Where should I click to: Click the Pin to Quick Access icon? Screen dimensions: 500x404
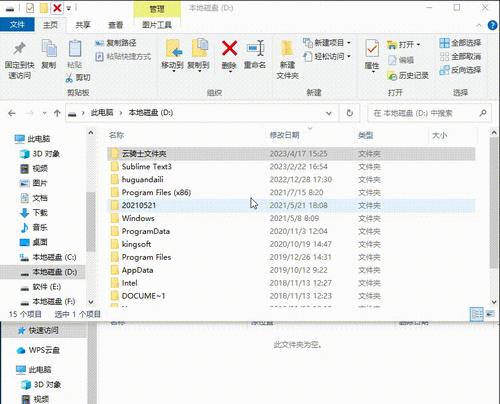coord(19,49)
